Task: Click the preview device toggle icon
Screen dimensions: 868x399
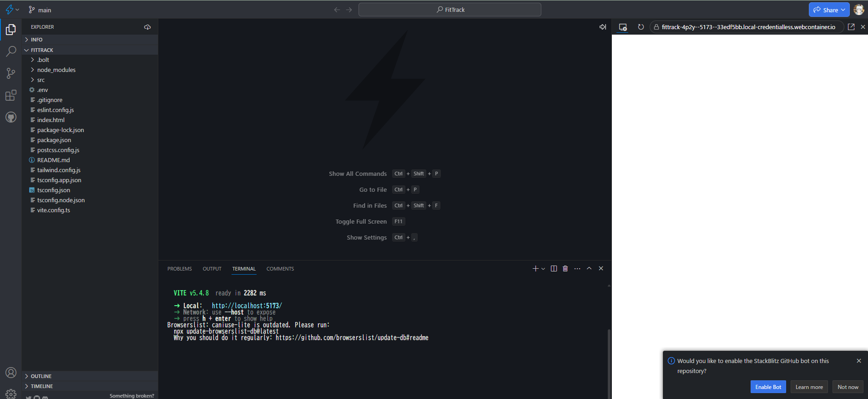Action: click(x=623, y=27)
